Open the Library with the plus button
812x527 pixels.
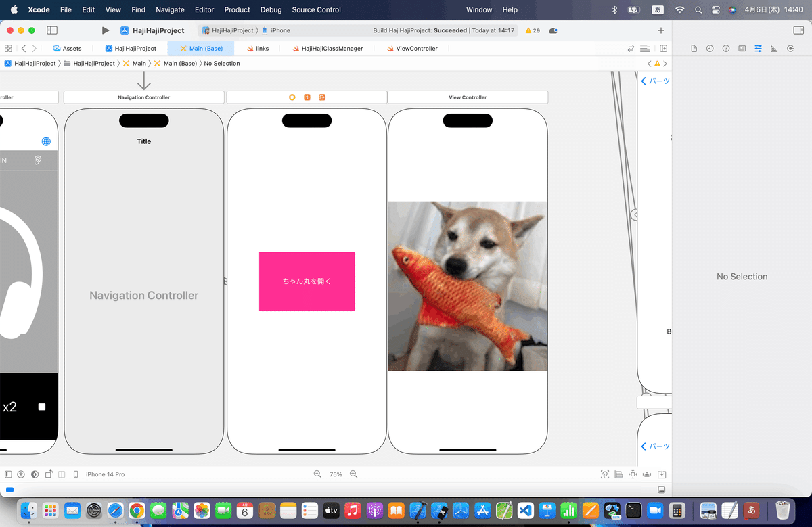[x=661, y=30]
